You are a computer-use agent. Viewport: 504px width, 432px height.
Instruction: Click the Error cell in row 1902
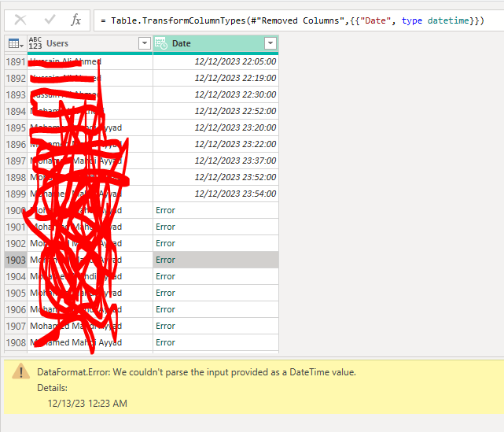point(215,243)
